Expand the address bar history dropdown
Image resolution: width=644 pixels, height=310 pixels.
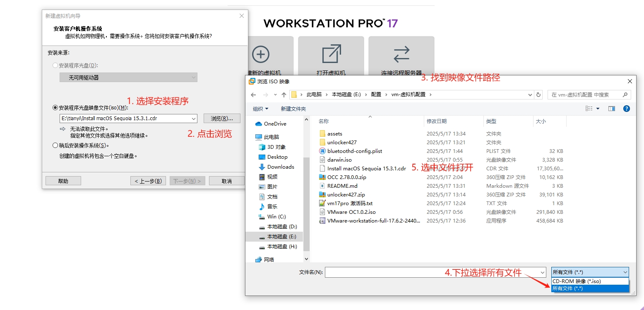[x=530, y=94]
